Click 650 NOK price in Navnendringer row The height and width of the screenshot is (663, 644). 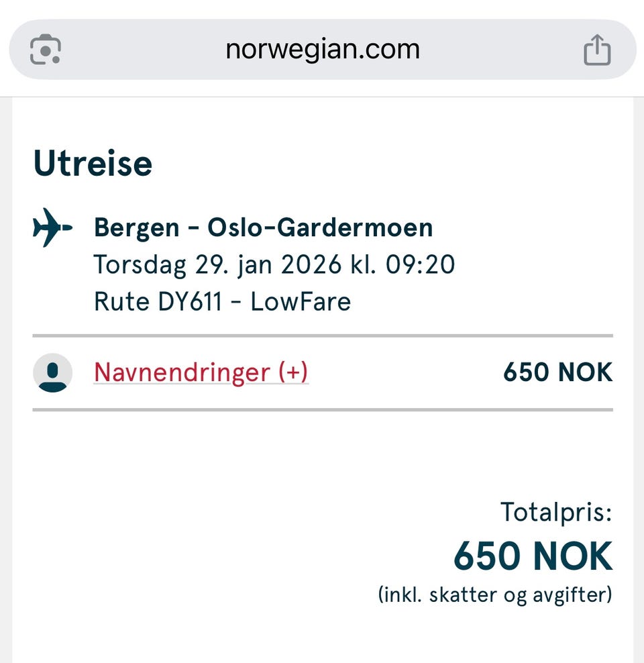[x=557, y=372]
